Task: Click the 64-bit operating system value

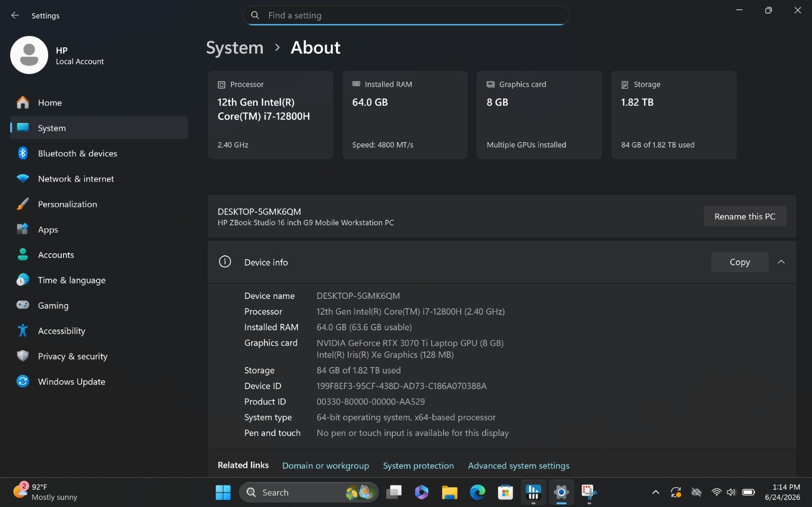Action: [x=406, y=417]
